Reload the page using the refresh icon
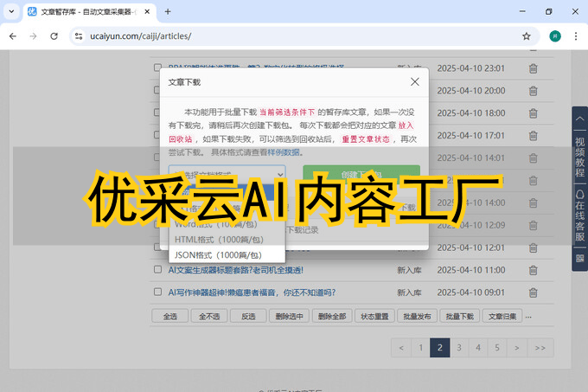 coord(54,36)
